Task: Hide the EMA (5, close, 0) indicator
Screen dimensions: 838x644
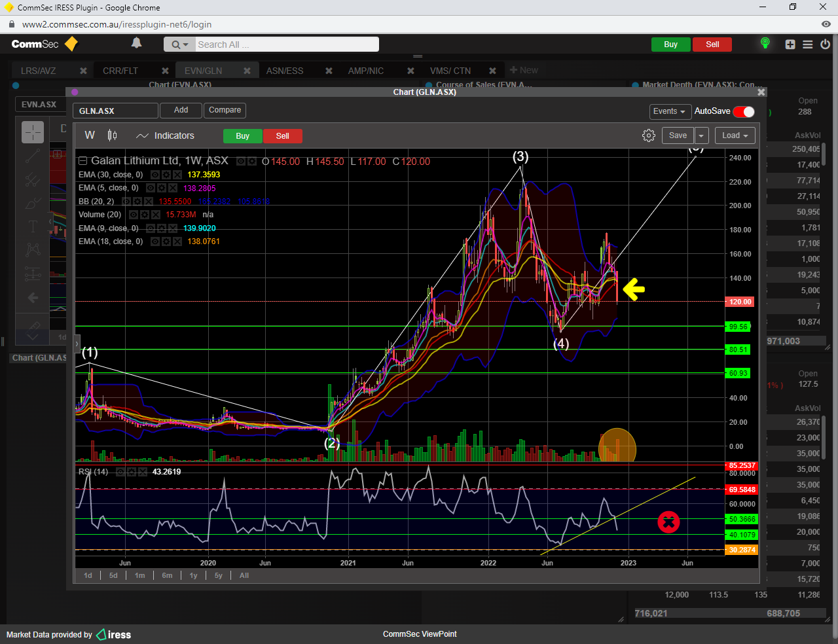Action: point(151,188)
